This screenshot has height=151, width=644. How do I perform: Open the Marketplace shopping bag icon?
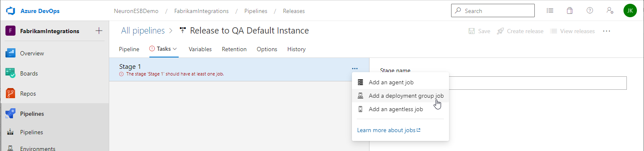coord(570,11)
